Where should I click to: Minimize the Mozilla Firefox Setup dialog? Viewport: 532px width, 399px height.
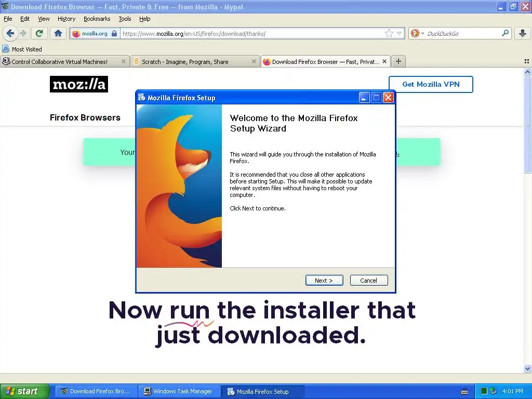(364, 98)
